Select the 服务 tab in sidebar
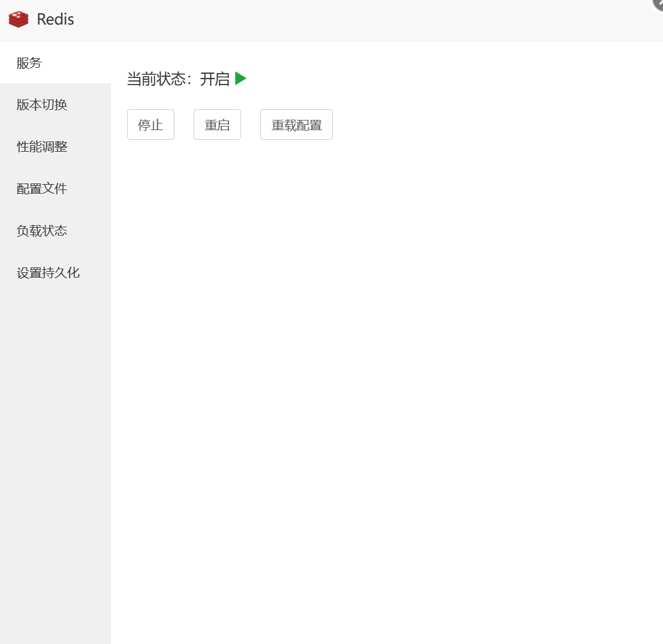Image resolution: width=663 pixels, height=644 pixels. (55, 62)
